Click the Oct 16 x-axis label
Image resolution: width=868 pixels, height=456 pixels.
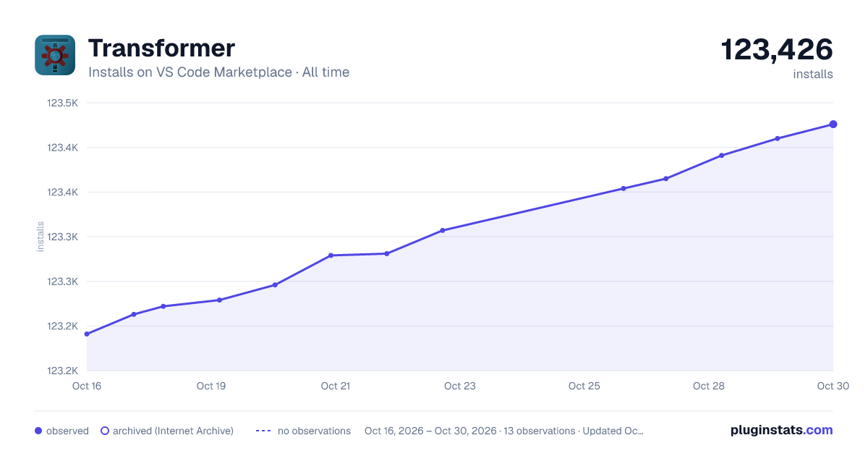click(x=87, y=386)
